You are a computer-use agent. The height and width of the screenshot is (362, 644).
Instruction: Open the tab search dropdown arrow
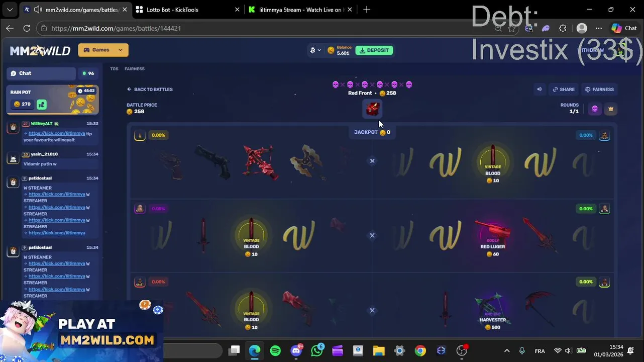pyautogui.click(x=10, y=10)
